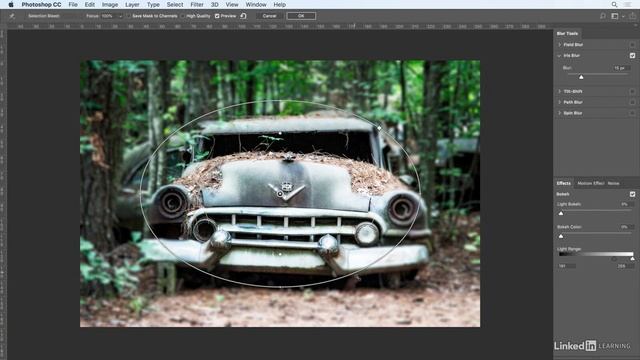Open the File menu
Screen dimensions: 640x360
point(73,4)
